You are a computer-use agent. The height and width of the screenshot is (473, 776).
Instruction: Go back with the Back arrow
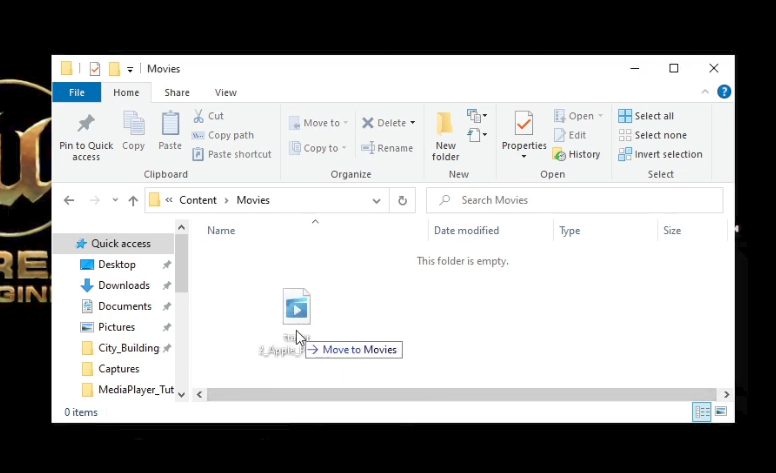point(69,200)
